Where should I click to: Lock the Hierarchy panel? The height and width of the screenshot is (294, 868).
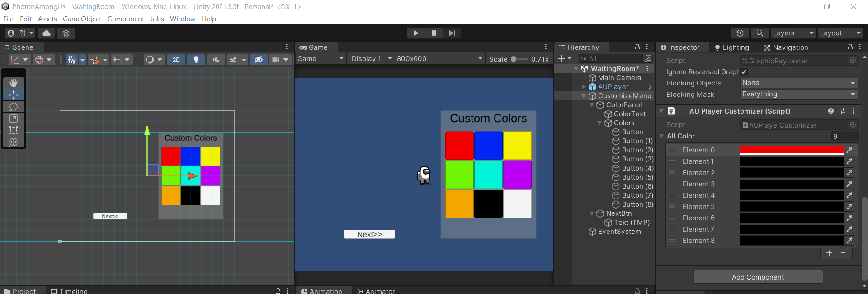pyautogui.click(x=637, y=47)
